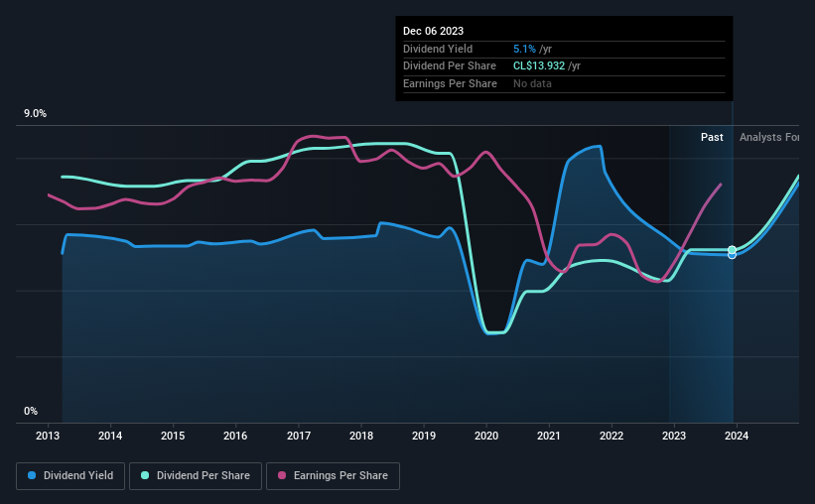The width and height of the screenshot is (815, 504).
Task: Toggle the Dividend Per Share legend button
Action: 196,476
